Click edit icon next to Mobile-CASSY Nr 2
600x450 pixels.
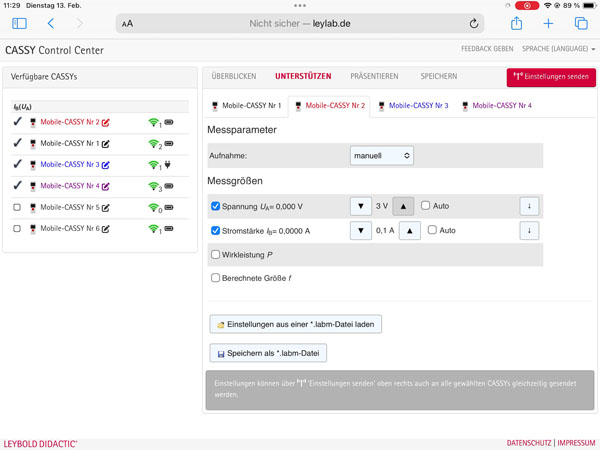[x=105, y=123]
